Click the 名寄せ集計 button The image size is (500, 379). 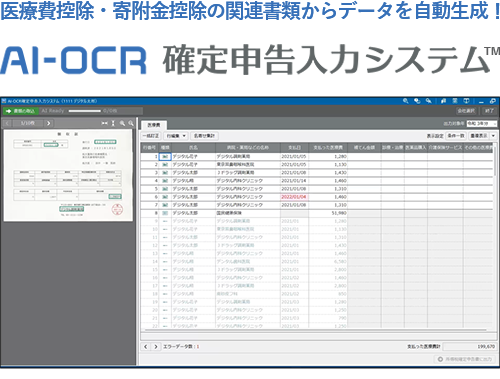click(204, 136)
